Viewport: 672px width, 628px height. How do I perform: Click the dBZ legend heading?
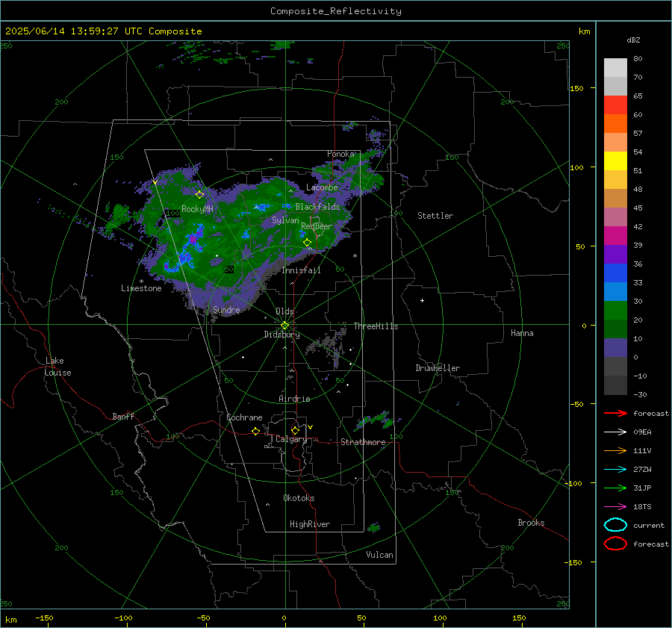(x=633, y=40)
